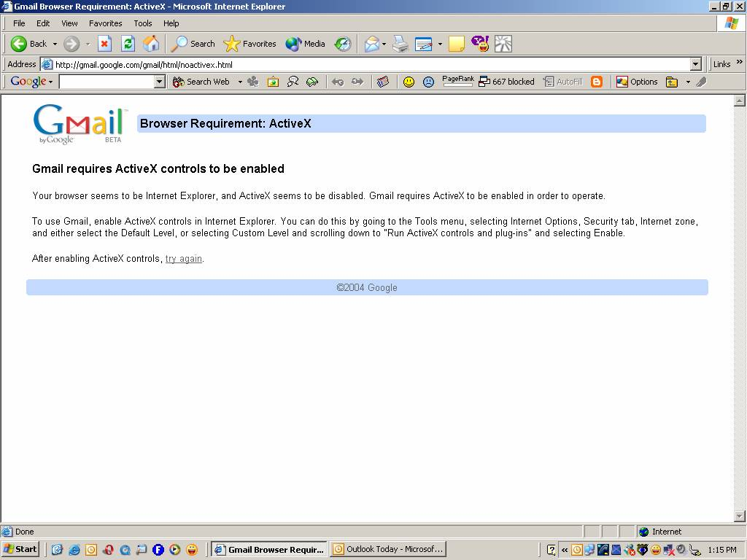Image resolution: width=747 pixels, height=560 pixels.
Task: Expand hidden tray icons chevron
Action: point(564,550)
